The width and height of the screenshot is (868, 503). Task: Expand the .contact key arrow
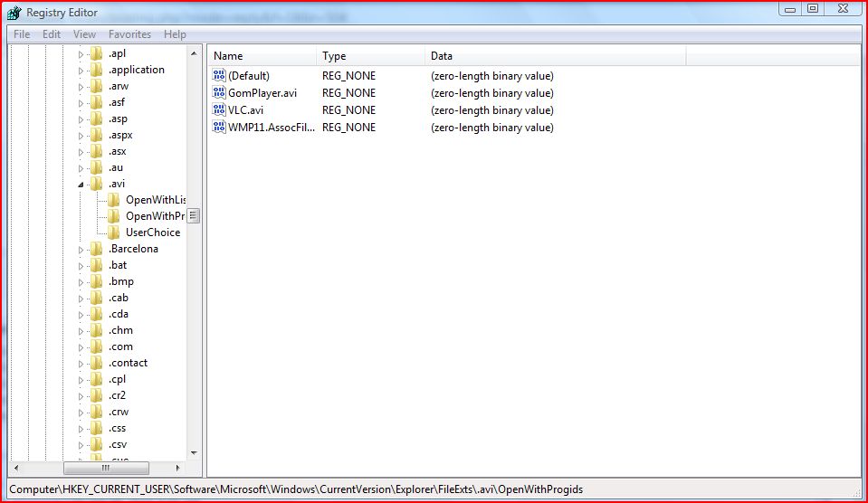pyautogui.click(x=81, y=364)
